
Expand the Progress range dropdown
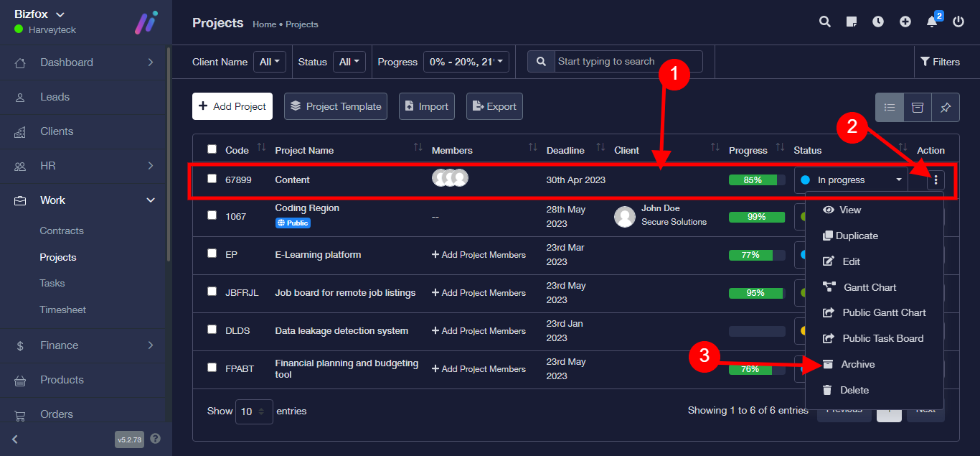(x=466, y=62)
